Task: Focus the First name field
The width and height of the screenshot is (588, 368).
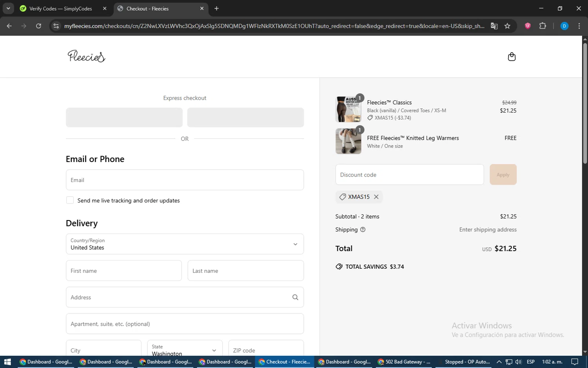Action: [x=124, y=271]
